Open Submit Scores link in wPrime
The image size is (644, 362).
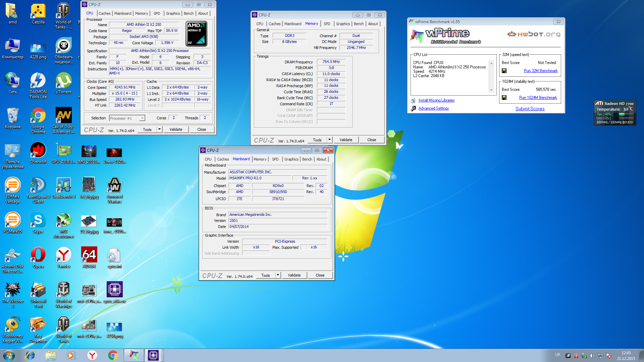click(530, 109)
